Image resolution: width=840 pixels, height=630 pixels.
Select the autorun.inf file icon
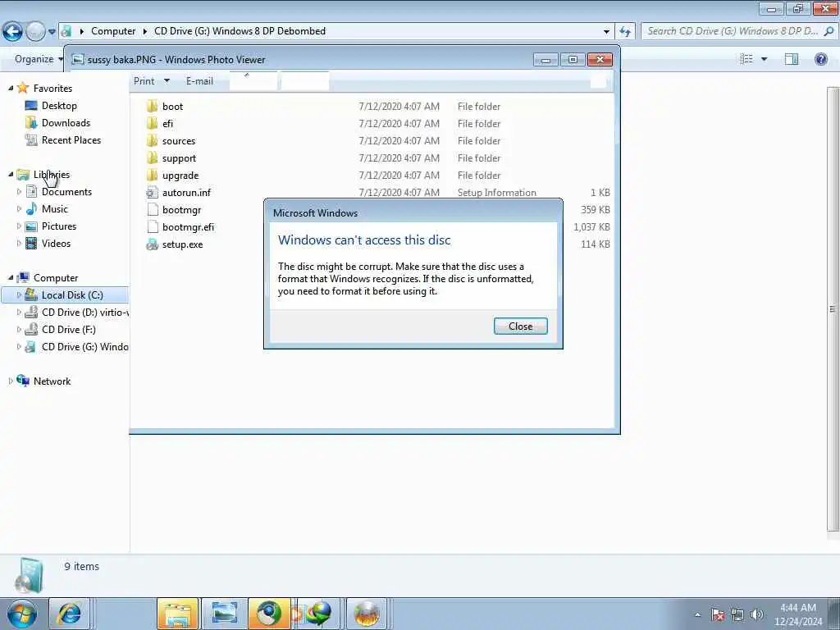coord(152,192)
